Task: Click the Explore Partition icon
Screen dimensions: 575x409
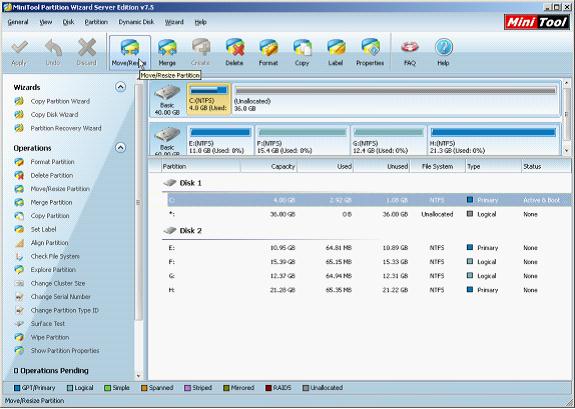Action: (19, 270)
